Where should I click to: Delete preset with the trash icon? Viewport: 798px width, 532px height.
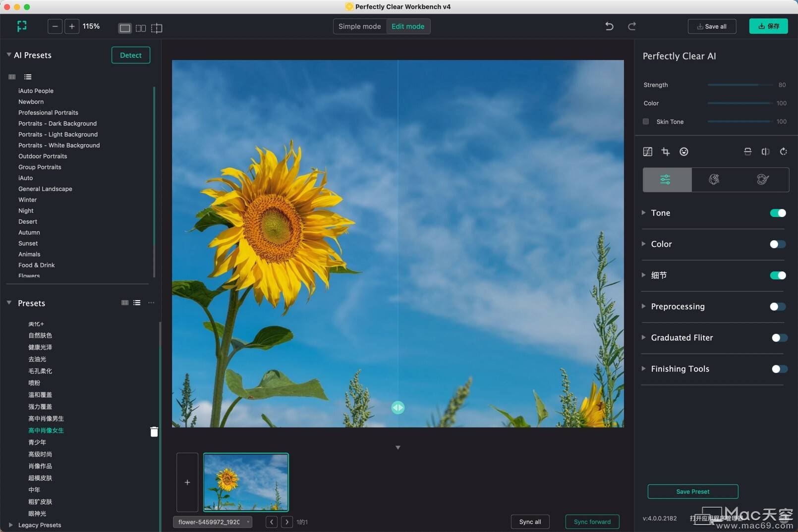(154, 432)
